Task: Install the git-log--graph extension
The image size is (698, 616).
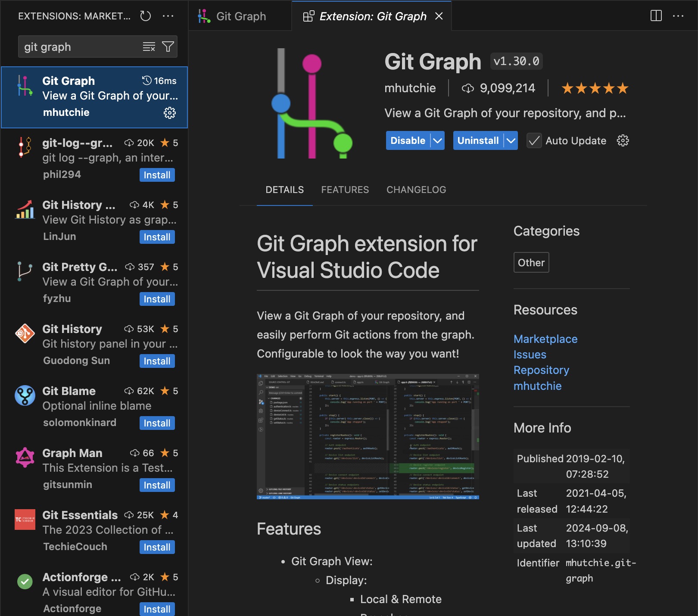Action: 157,175
